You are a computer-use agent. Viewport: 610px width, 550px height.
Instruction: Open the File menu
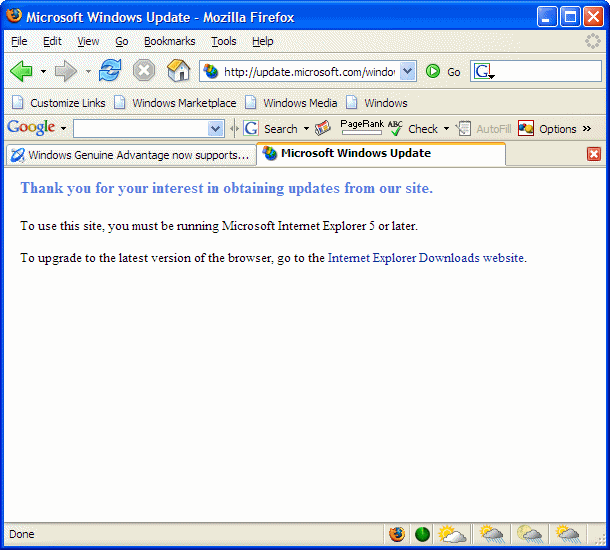point(19,41)
